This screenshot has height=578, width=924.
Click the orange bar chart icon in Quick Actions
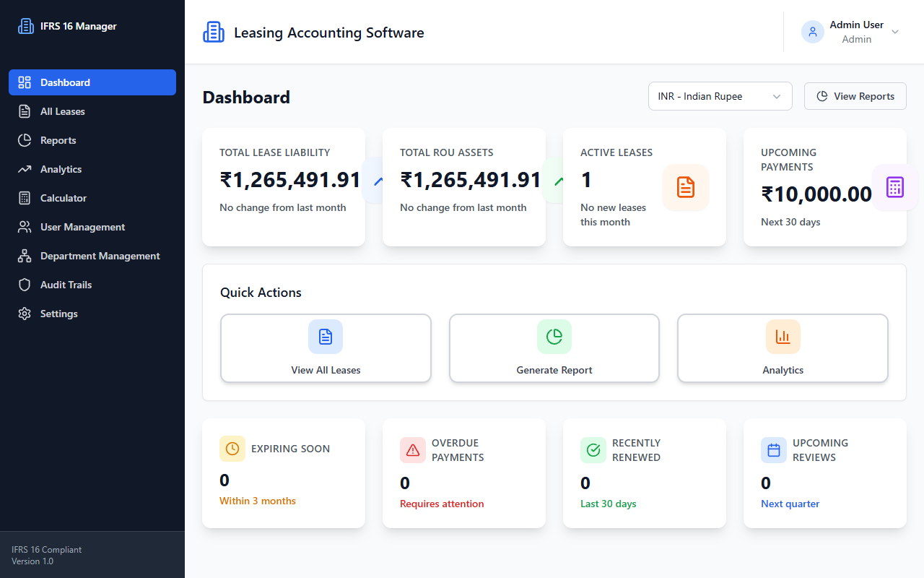point(783,337)
